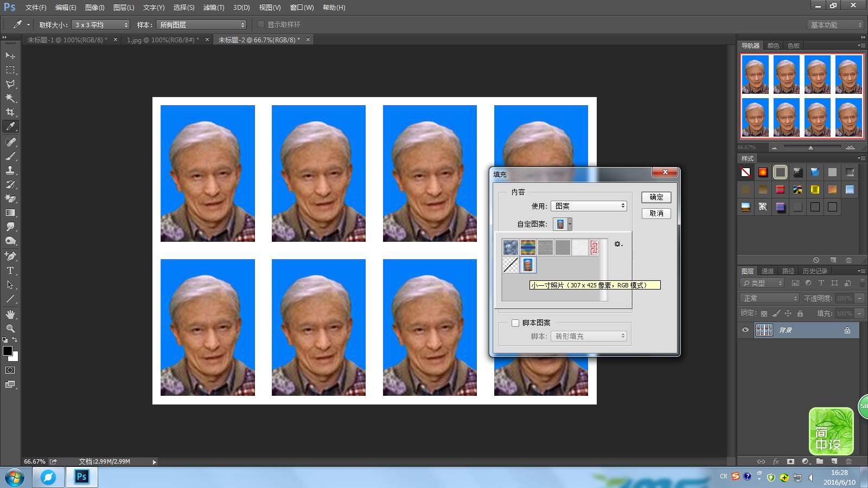
Task: Open the 使用 dropdown in Fill dialog
Action: pos(589,206)
